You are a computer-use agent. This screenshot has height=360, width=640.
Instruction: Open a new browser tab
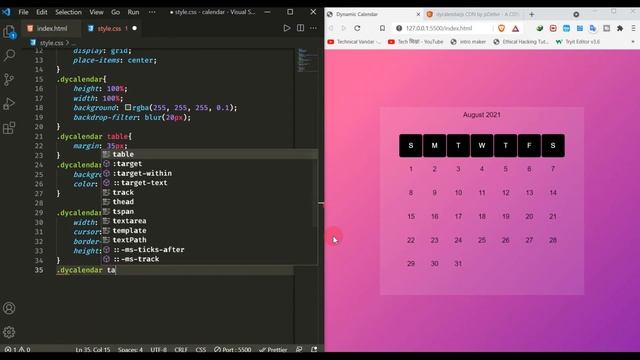[531, 14]
